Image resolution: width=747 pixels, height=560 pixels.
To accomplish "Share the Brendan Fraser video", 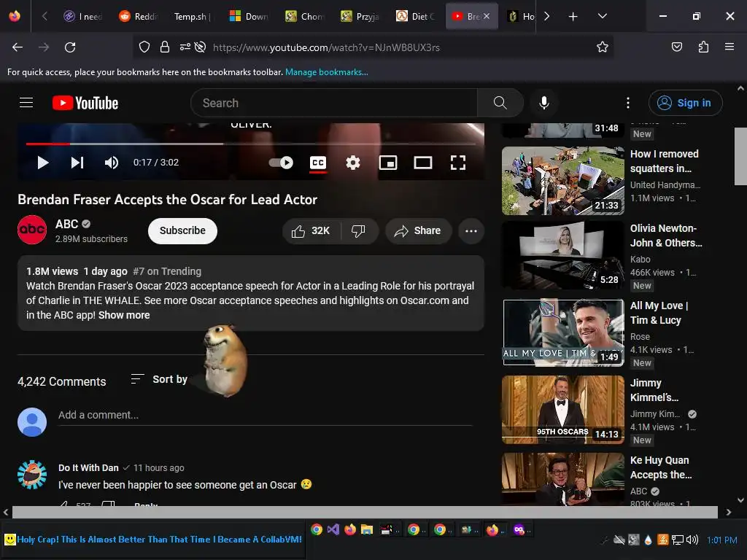I will pyautogui.click(x=418, y=231).
